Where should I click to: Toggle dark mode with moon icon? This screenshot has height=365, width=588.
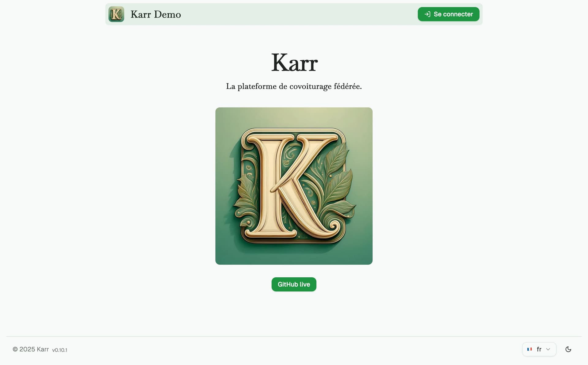[568, 349]
